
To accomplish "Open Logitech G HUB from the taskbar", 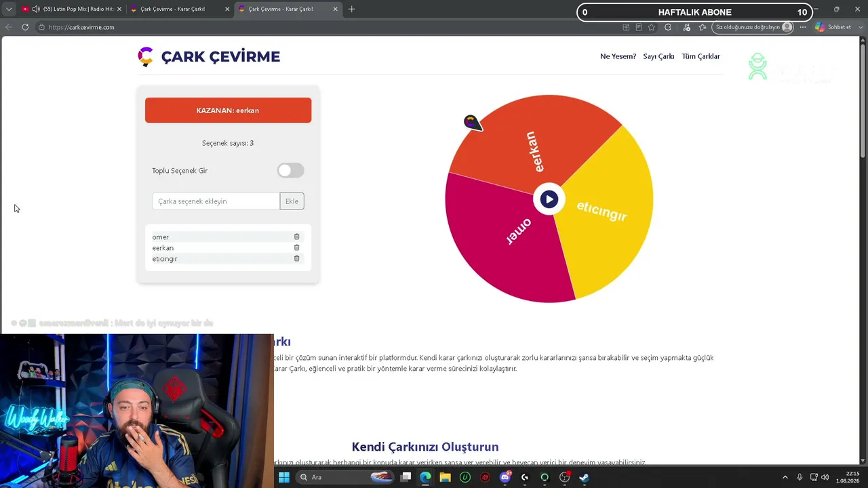I will (524, 477).
